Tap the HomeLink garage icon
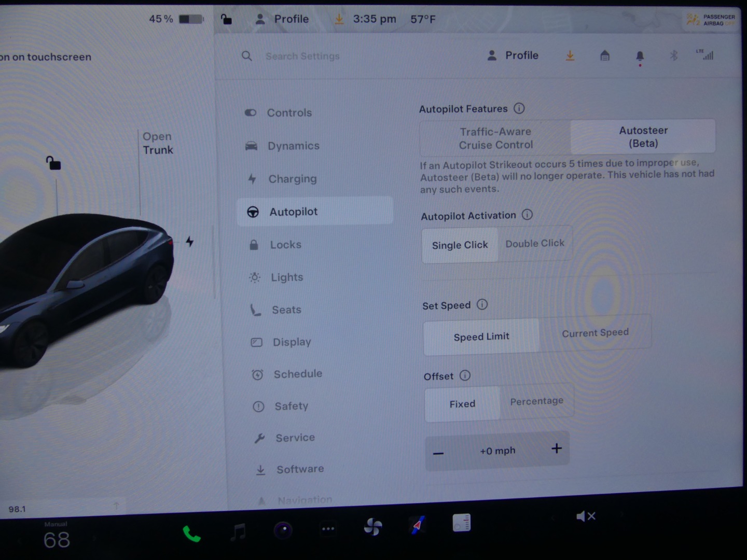The image size is (747, 560). (x=605, y=56)
